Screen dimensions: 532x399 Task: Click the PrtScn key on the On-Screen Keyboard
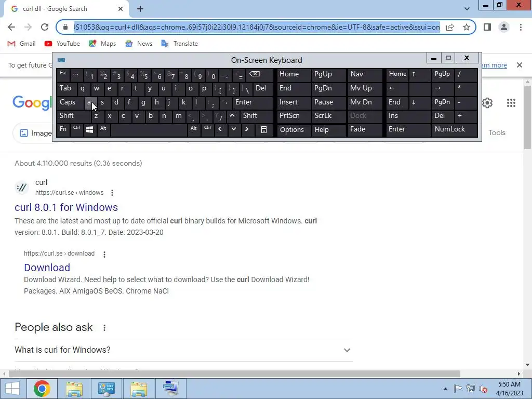(x=294, y=116)
